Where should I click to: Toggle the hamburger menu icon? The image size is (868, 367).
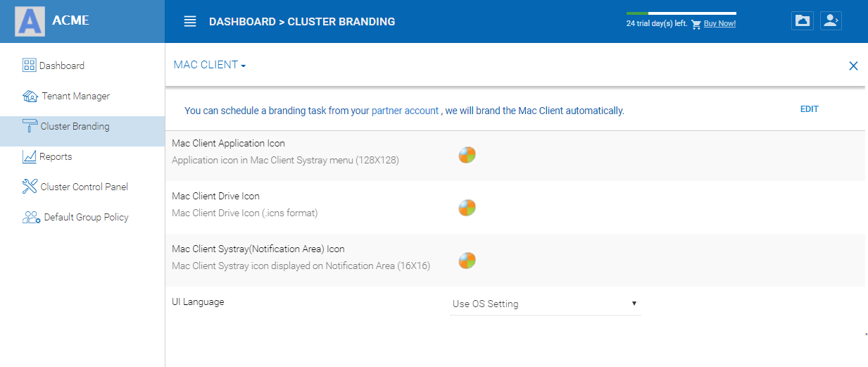[190, 21]
